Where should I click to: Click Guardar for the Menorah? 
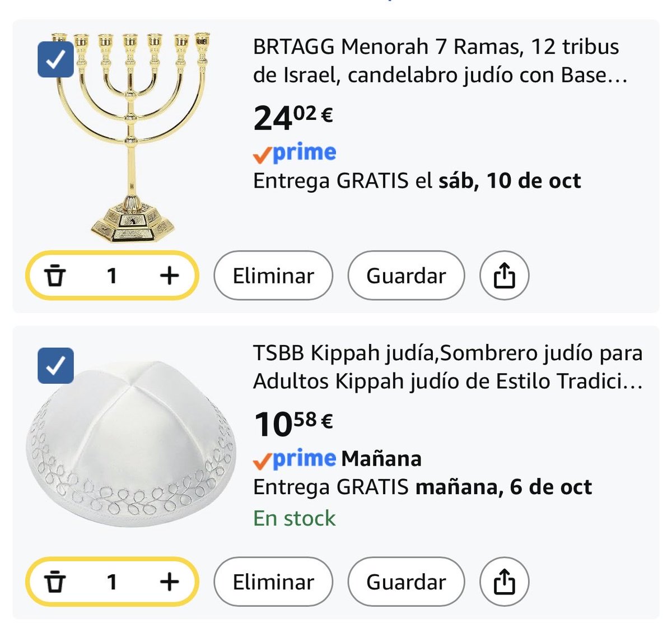(x=406, y=276)
